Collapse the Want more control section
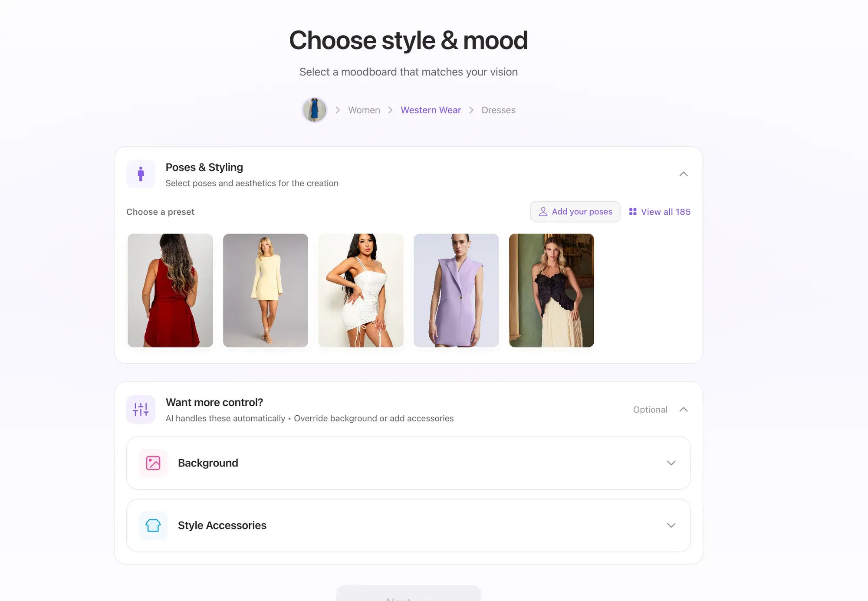This screenshot has width=868, height=601. (684, 410)
